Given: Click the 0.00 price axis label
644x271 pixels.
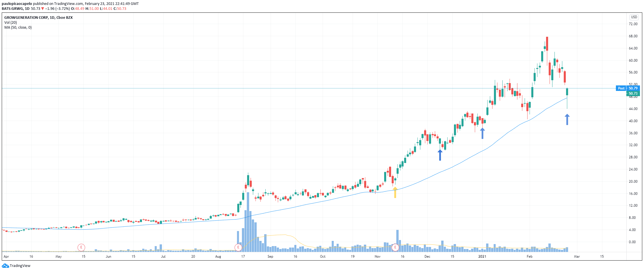Looking at the screenshot, I should tap(632, 242).
